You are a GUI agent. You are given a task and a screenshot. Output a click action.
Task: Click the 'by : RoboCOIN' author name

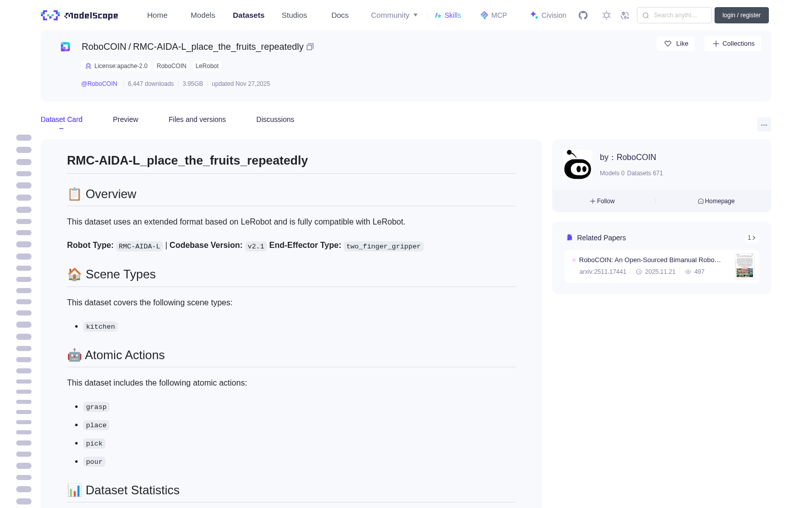(x=628, y=157)
